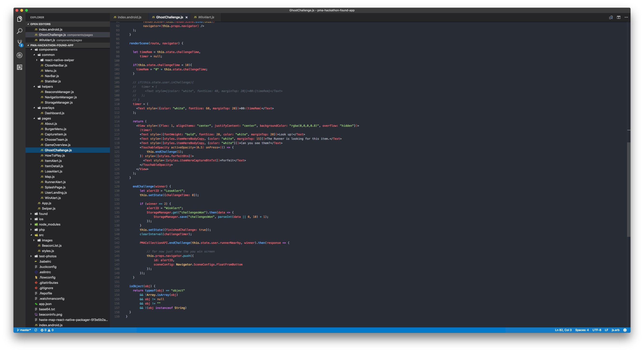Open the Search view icon
This screenshot has width=644, height=352.
20,31
